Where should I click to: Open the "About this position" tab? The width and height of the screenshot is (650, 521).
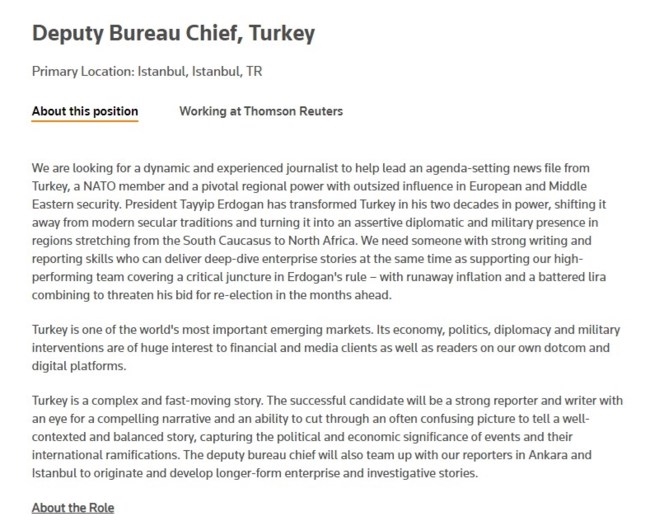click(85, 111)
